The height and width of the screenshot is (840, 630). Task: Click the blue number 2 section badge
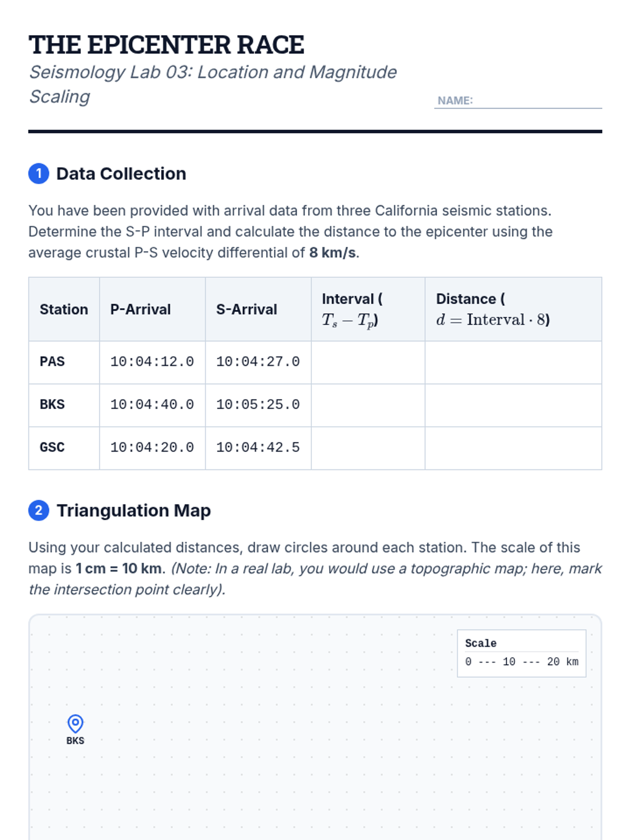39,510
